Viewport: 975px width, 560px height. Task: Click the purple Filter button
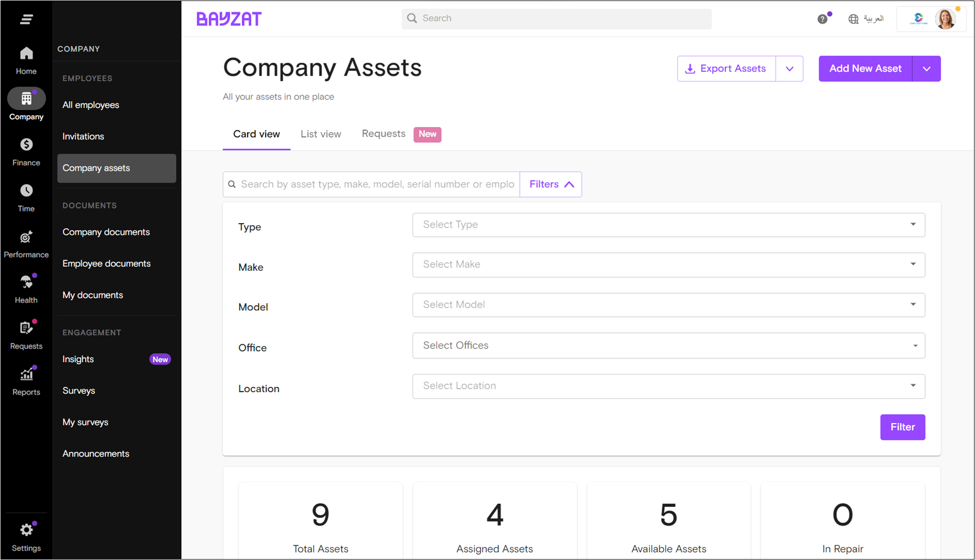click(x=902, y=427)
